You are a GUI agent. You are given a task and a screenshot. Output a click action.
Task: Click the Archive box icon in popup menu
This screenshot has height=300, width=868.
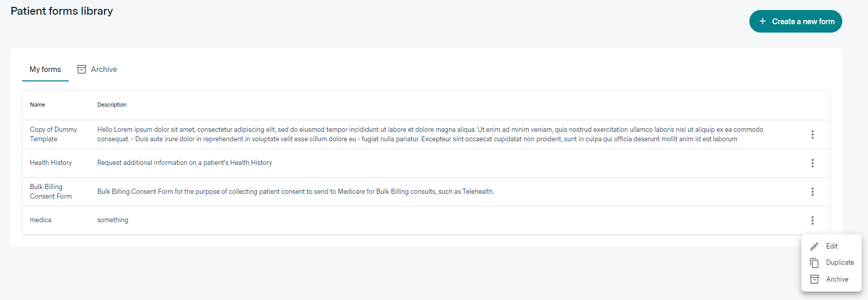(814, 280)
